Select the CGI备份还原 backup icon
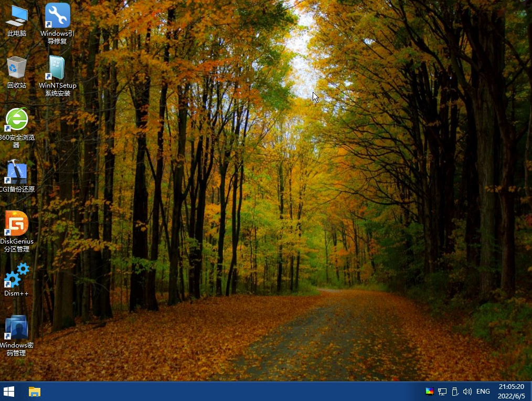Screen dimensions: 532x401 [16, 172]
